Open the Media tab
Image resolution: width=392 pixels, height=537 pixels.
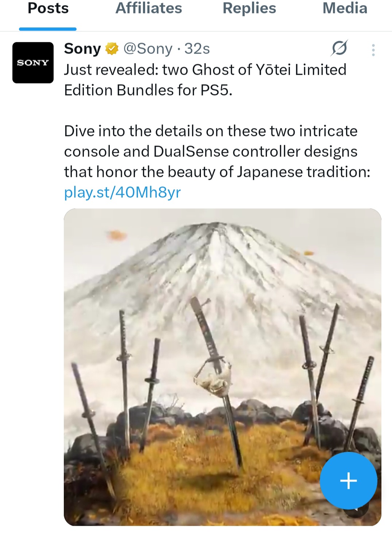point(345,8)
